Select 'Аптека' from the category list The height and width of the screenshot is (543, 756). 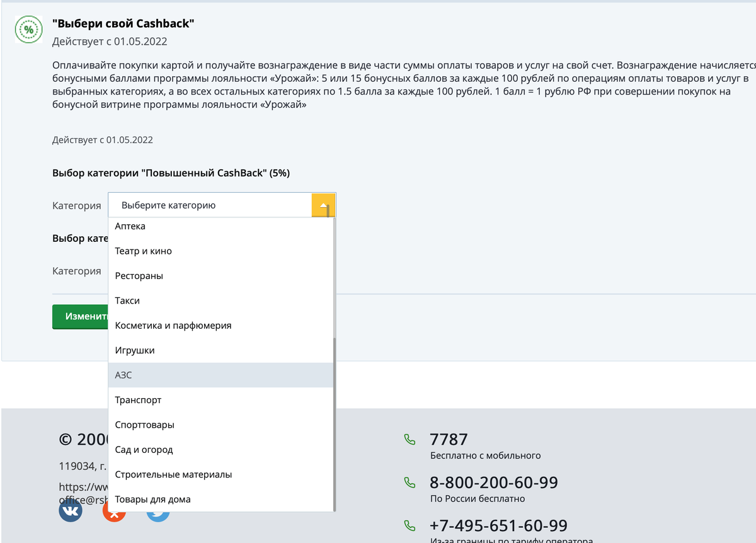220,226
